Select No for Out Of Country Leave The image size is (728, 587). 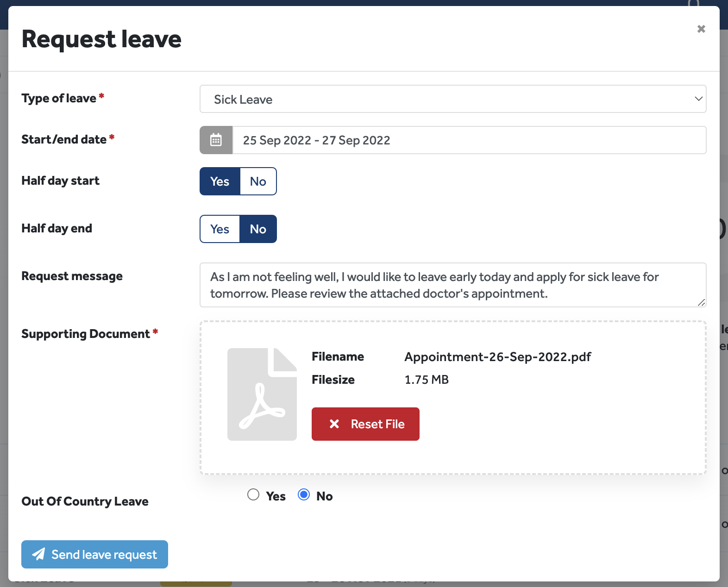(x=304, y=495)
